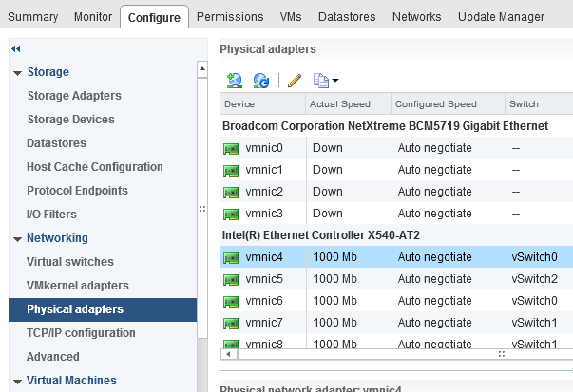Click the sidebar scrollbar up arrow
573x392 pixels.
202,69
